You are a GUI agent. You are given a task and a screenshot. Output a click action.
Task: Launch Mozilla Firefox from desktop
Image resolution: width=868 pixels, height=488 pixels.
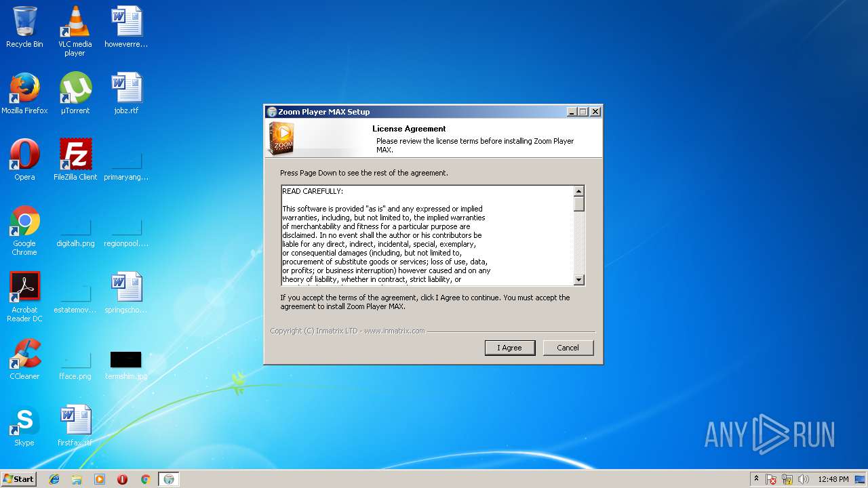click(x=24, y=94)
